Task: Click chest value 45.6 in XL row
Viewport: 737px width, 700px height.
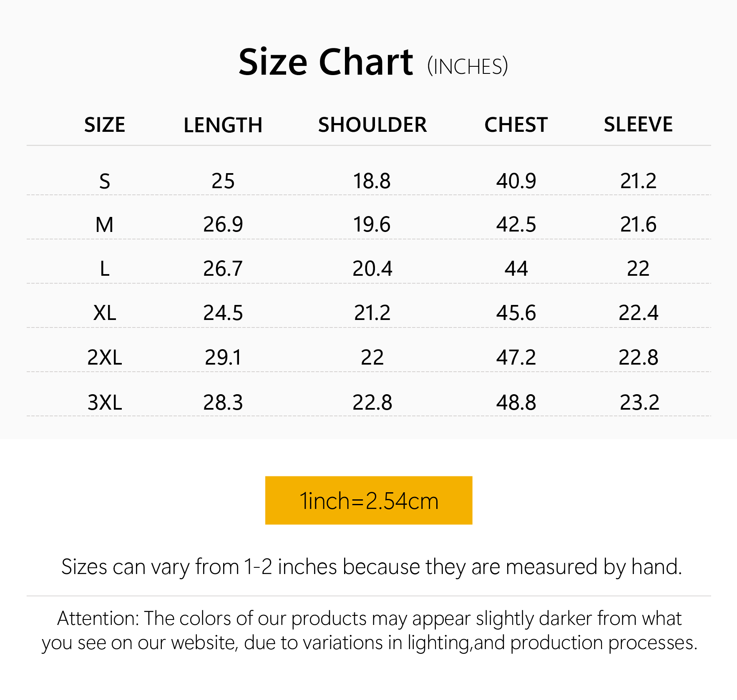Action: [516, 312]
